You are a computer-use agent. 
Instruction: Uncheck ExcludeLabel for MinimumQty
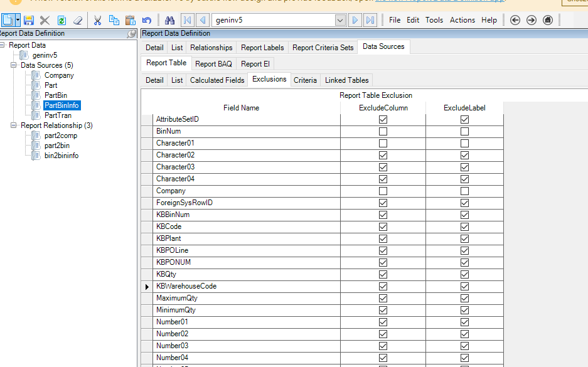[464, 311]
